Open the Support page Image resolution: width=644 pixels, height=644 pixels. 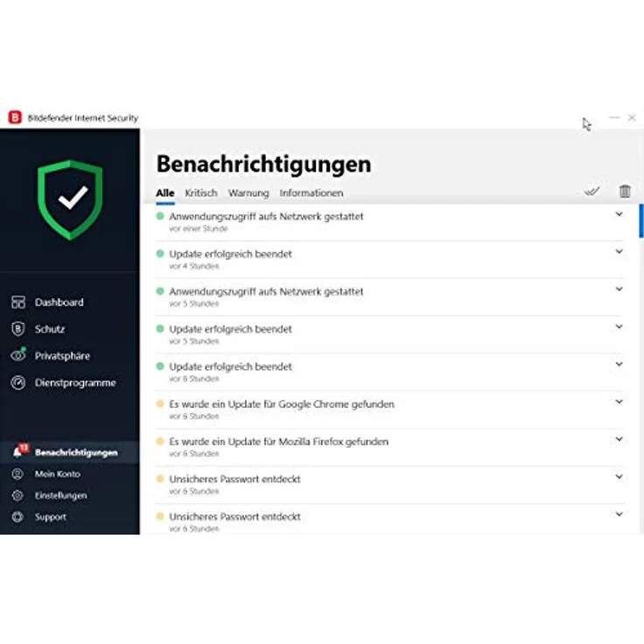click(x=51, y=516)
